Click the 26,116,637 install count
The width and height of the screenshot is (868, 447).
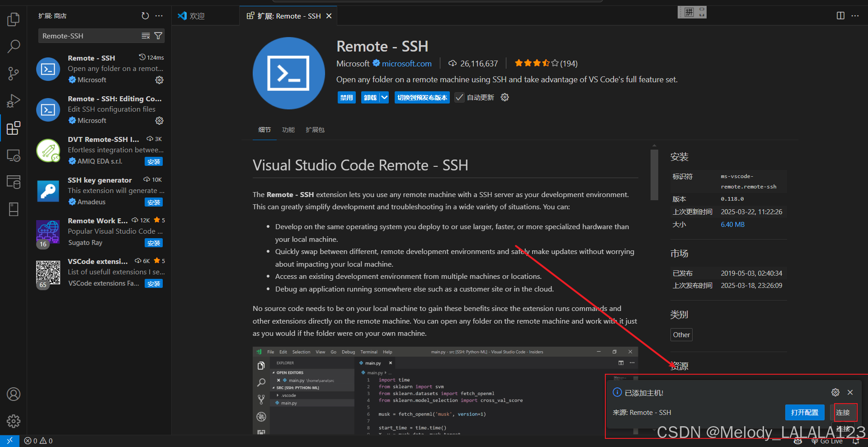click(x=473, y=64)
